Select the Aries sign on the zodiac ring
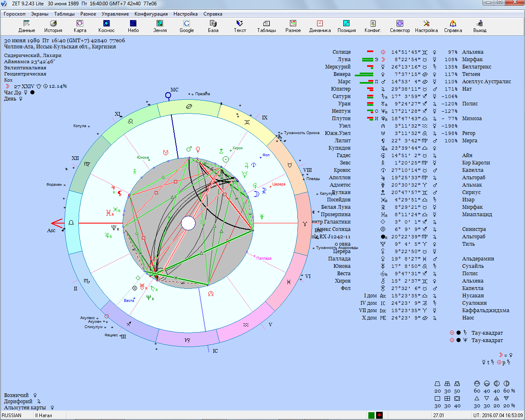This screenshot has height=420, width=525. (x=304, y=224)
